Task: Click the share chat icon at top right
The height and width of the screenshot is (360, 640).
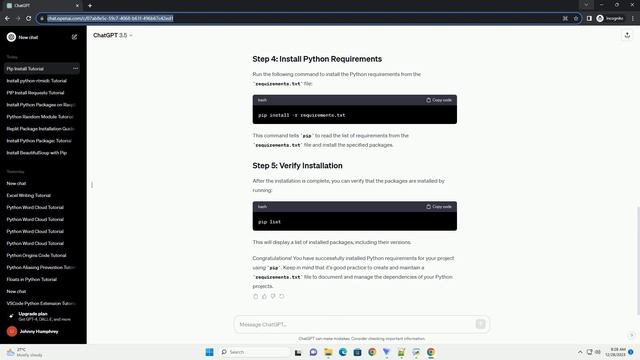Action: 627,36
